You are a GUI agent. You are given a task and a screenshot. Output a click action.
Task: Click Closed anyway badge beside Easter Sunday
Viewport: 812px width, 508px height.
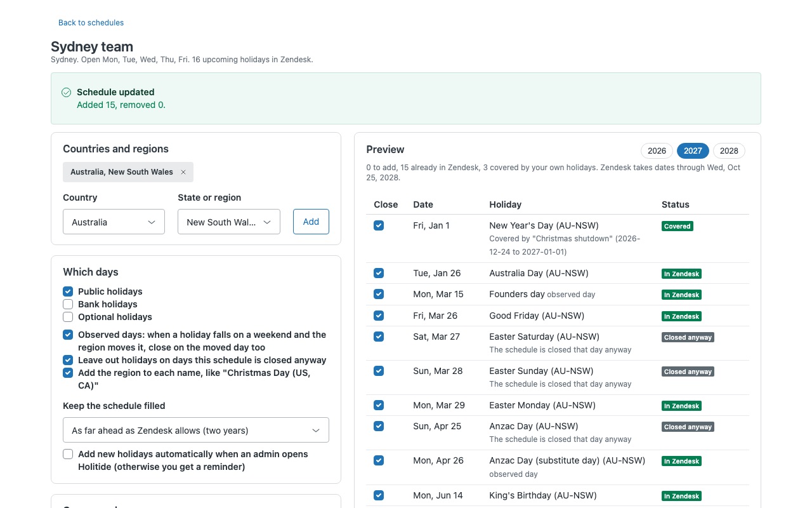click(x=688, y=371)
